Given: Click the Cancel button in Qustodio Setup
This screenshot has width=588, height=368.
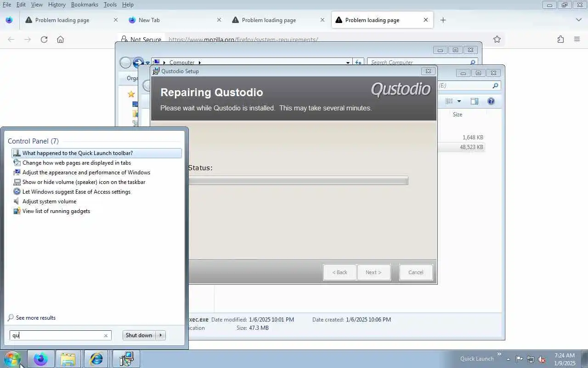Looking at the screenshot, I should (416, 272).
